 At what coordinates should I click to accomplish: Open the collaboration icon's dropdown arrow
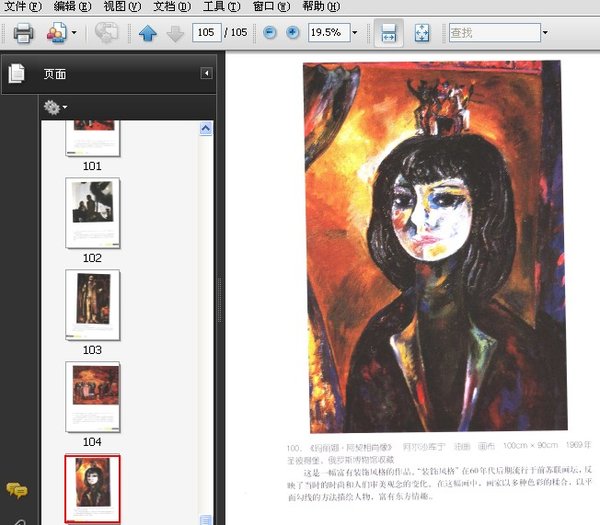pos(74,33)
